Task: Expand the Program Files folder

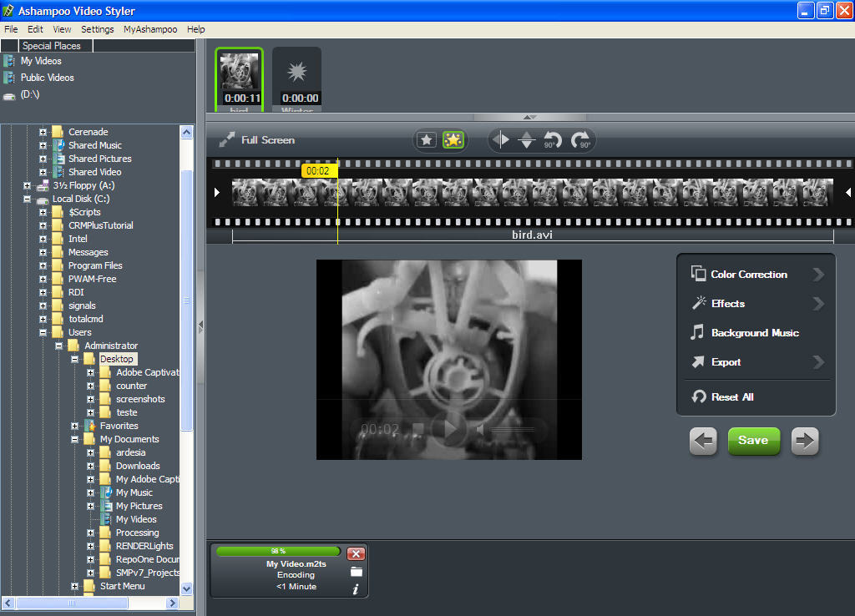Action: tap(43, 265)
